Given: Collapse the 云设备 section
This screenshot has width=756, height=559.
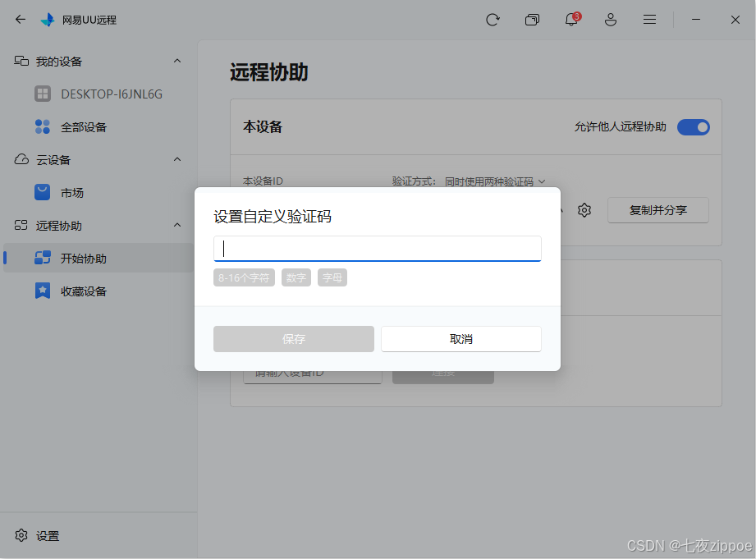Looking at the screenshot, I should (177, 159).
